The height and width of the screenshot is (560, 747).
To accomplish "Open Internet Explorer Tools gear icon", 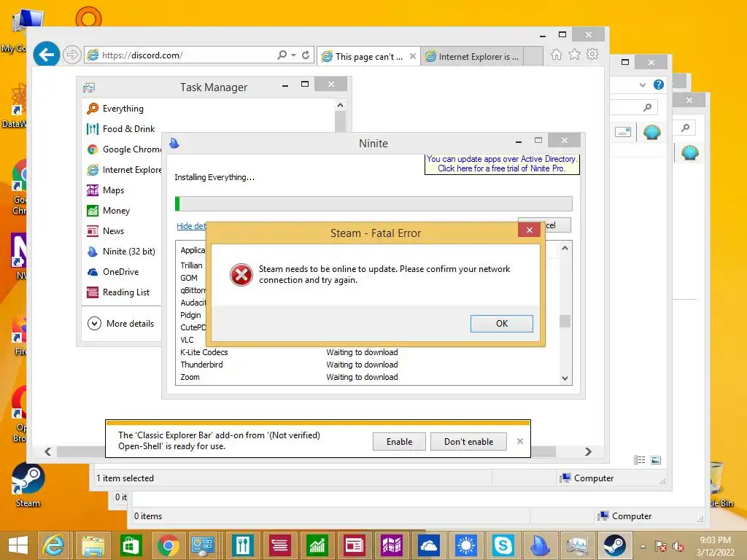I will tap(592, 54).
